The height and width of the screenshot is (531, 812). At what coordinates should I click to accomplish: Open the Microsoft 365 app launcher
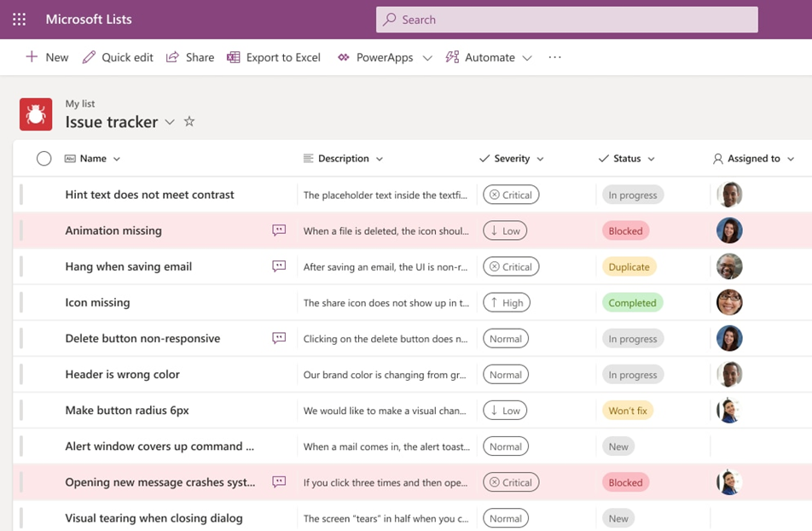(19, 19)
